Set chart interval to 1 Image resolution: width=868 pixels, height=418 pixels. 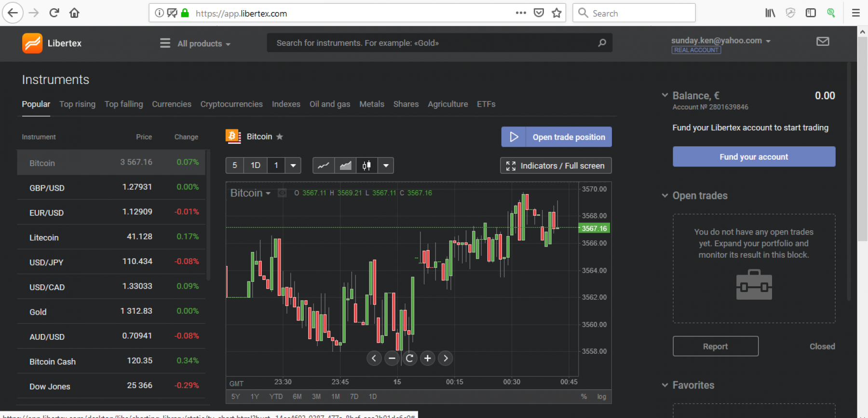point(276,166)
